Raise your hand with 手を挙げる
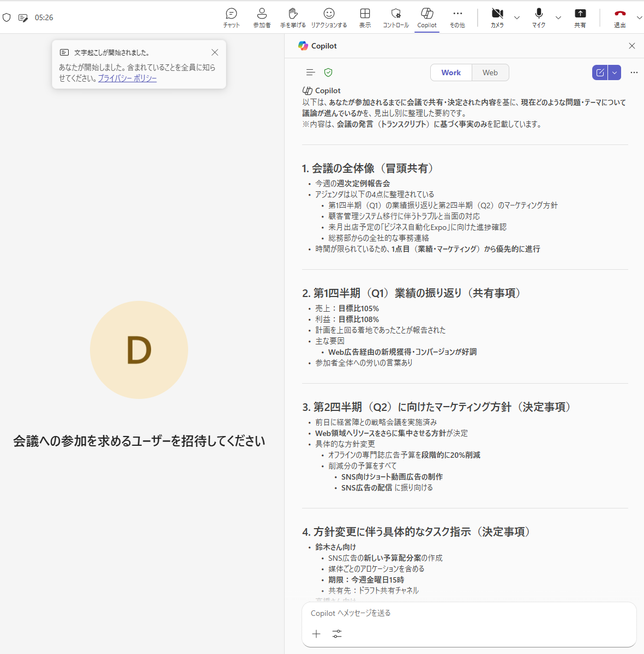Screen dimensions: 644x654 pos(293,17)
